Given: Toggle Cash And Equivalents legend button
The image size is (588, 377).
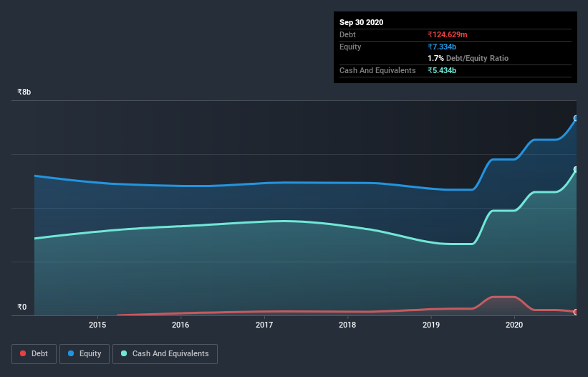Looking at the screenshot, I should (x=165, y=354).
